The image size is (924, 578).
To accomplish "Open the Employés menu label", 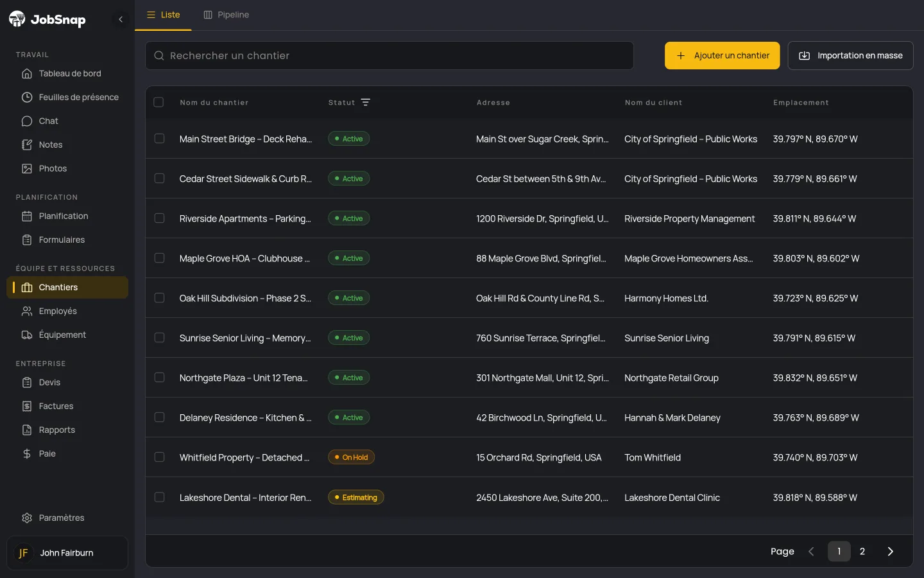I will tap(58, 311).
